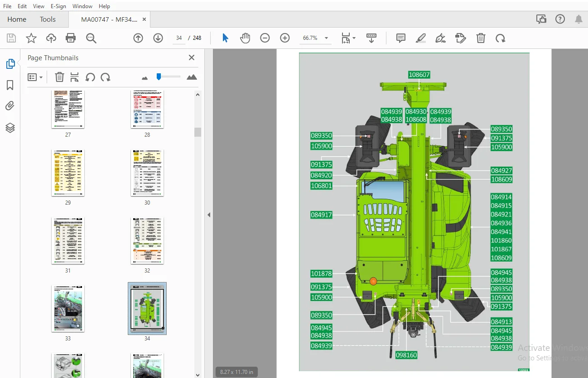The image size is (588, 378).
Task: Open the View menu
Action: click(39, 6)
